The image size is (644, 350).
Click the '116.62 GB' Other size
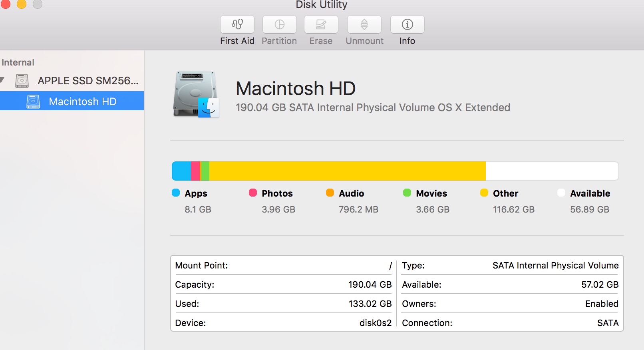pos(514,209)
